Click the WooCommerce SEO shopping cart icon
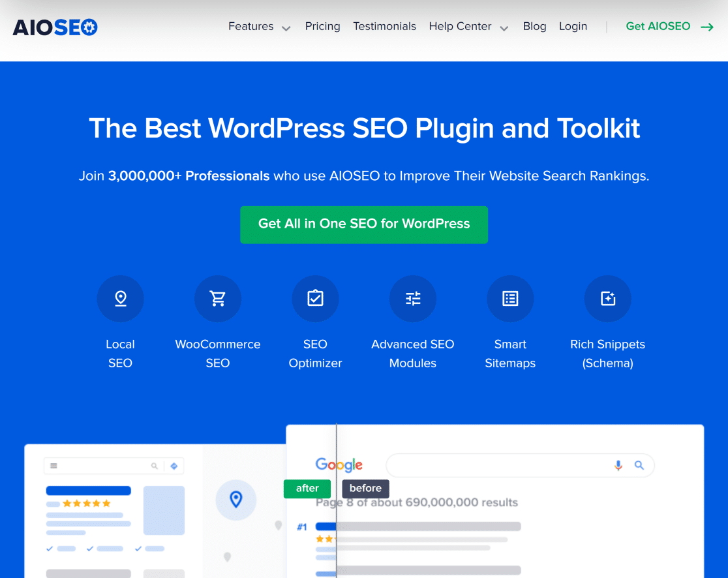The height and width of the screenshot is (578, 728). 217,298
